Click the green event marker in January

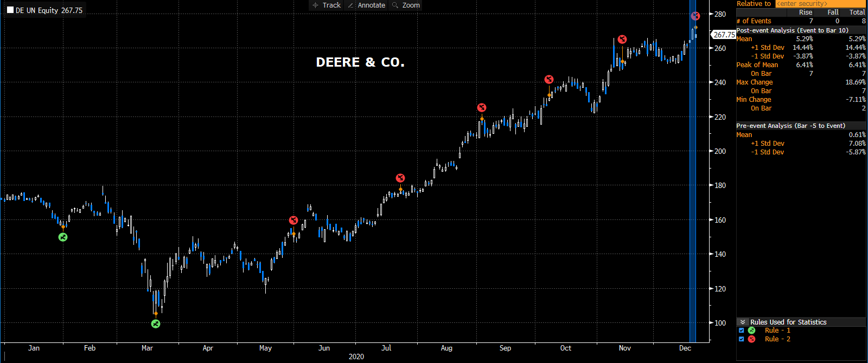pos(63,237)
